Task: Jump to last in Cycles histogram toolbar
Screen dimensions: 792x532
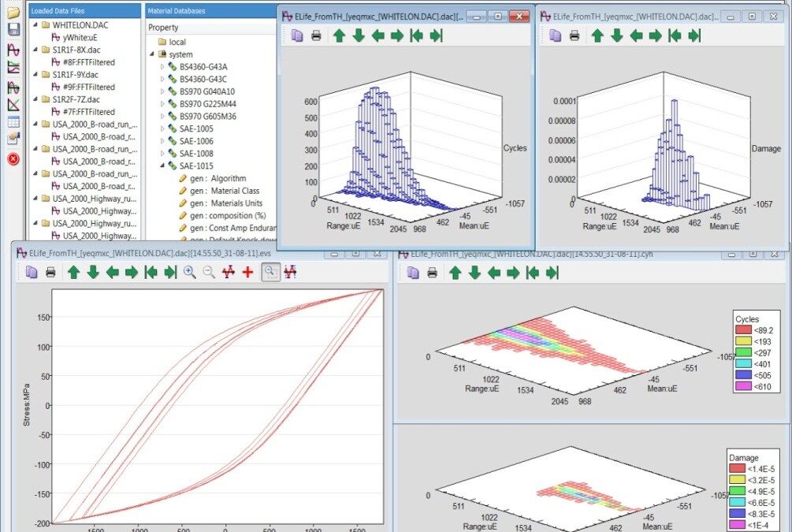Action: tap(436, 35)
